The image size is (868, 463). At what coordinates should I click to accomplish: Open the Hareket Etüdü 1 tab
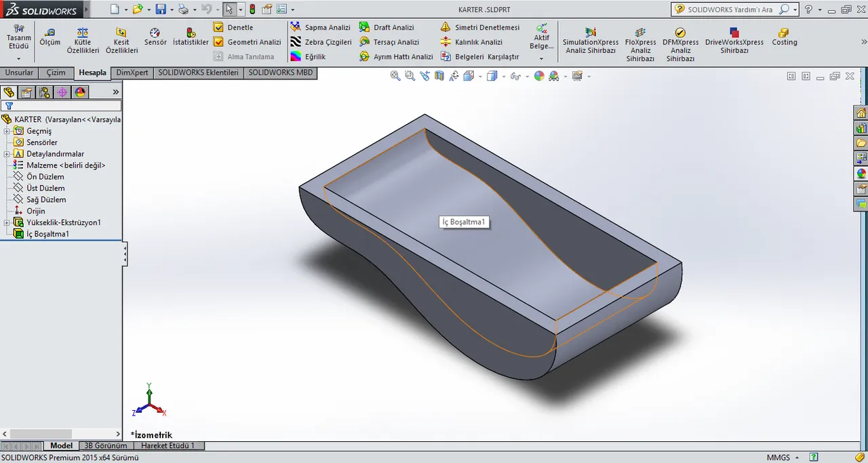pyautogui.click(x=167, y=446)
